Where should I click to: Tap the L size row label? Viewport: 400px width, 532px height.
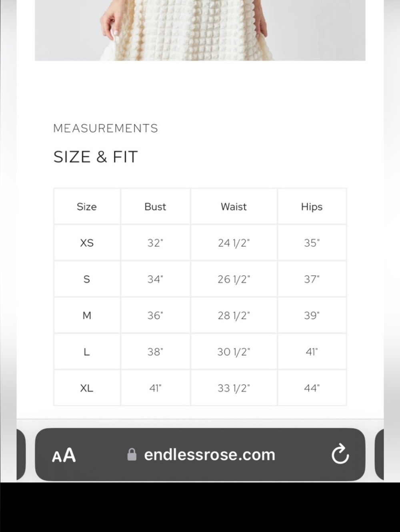[x=87, y=352]
